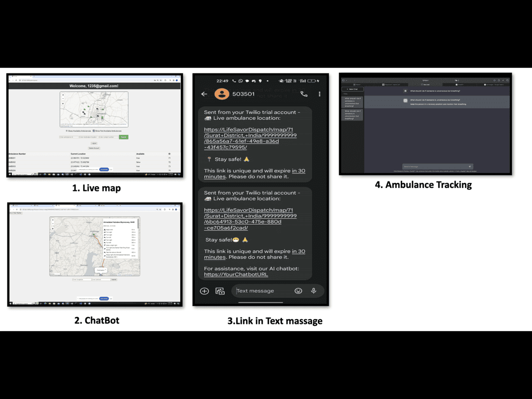This screenshot has height=399, width=532.
Task: Tap the orange contact avatar for 503501
Action: 222,94
